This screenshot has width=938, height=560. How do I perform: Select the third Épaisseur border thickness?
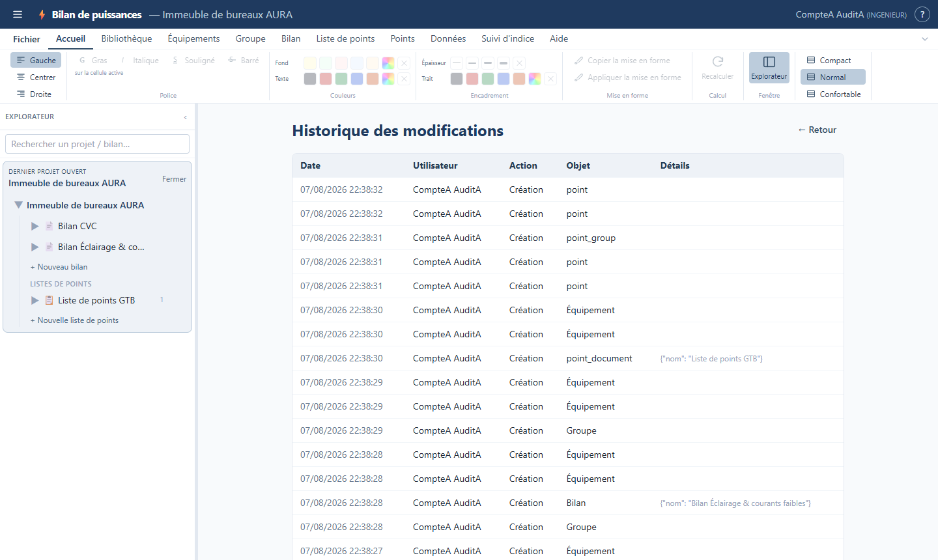(x=488, y=63)
